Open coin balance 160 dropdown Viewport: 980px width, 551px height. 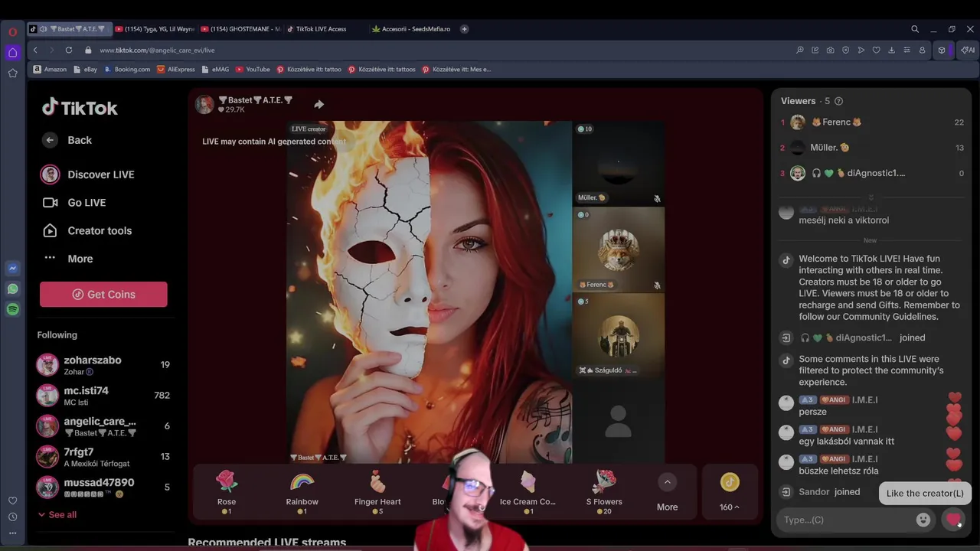pyautogui.click(x=730, y=491)
